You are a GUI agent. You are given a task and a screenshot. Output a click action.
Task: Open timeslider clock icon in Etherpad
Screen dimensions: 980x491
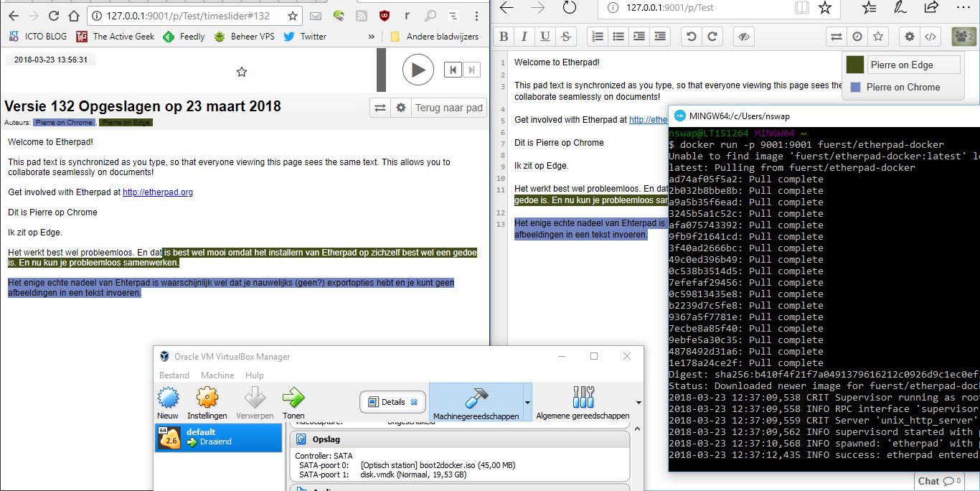[x=857, y=37]
